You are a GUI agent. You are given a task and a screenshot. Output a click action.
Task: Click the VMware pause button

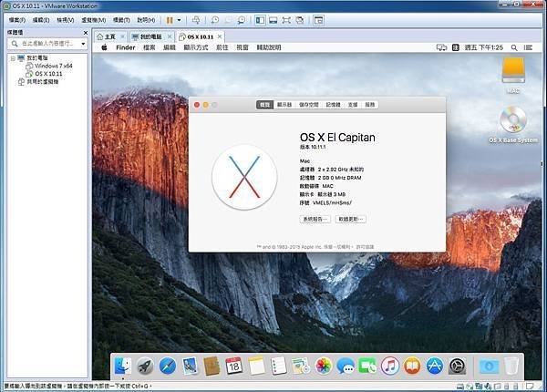click(x=170, y=20)
